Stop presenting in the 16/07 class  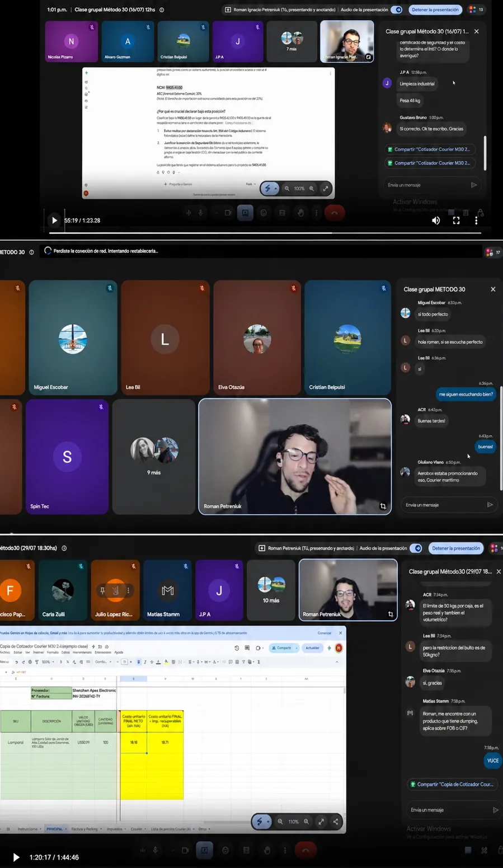(435, 10)
